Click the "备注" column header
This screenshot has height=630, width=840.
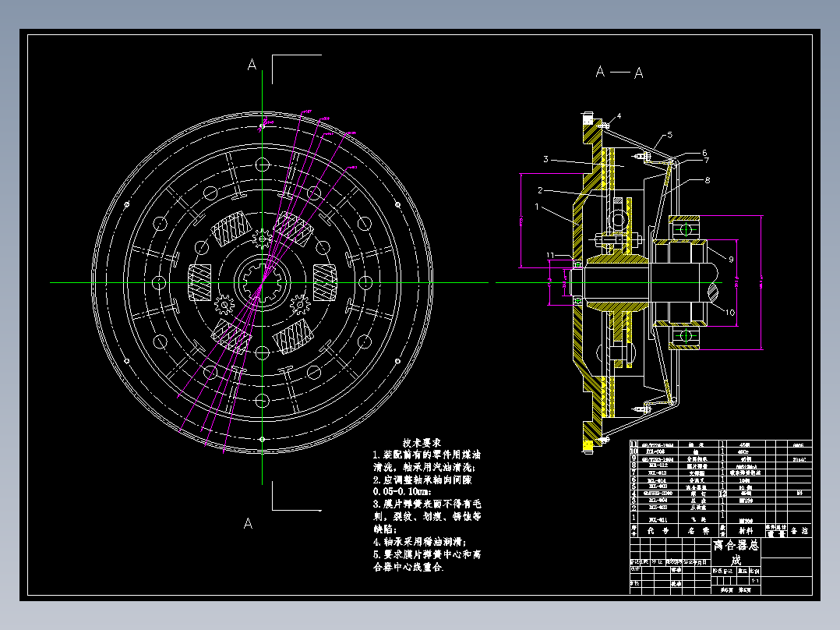[x=799, y=531]
